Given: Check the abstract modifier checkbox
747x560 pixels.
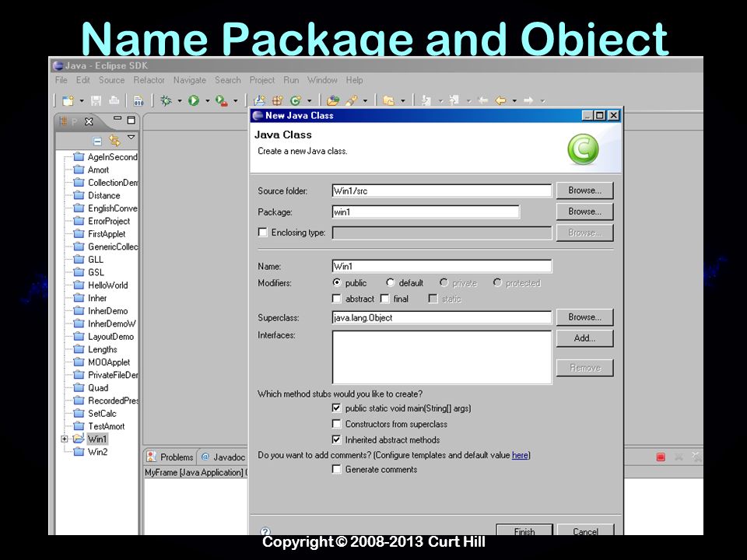Looking at the screenshot, I should coord(337,299).
